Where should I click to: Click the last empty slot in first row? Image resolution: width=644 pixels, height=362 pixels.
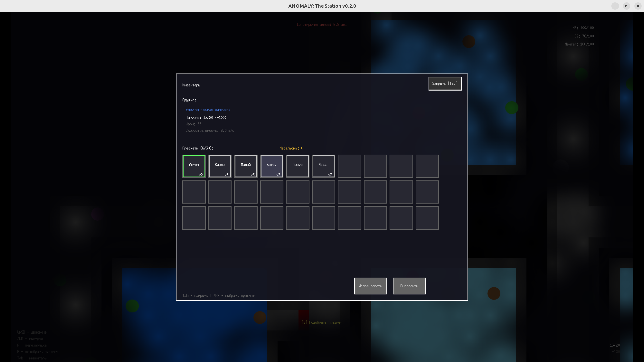[427, 166]
